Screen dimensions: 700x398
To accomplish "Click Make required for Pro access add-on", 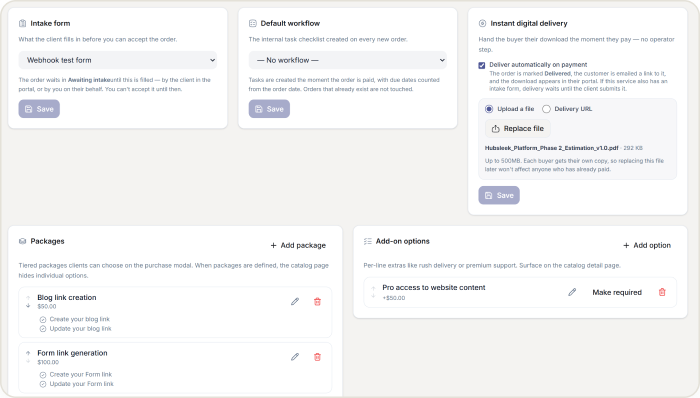I will tap(617, 292).
